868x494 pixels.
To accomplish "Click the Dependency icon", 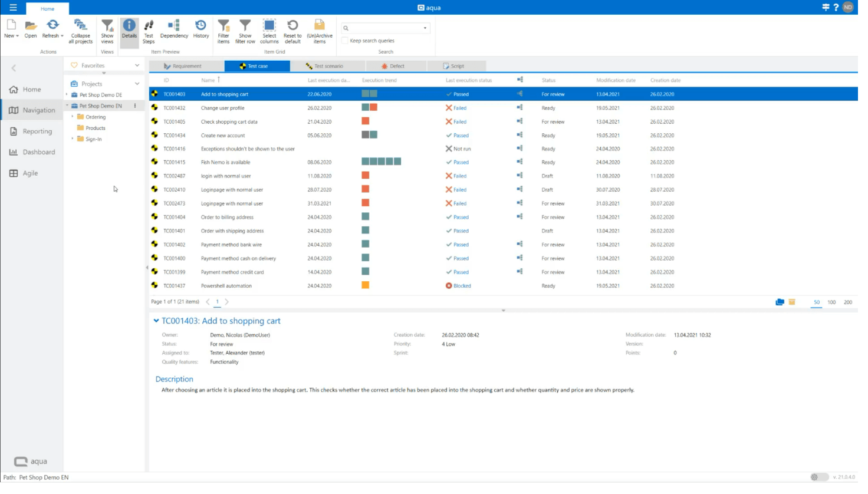I will (174, 31).
